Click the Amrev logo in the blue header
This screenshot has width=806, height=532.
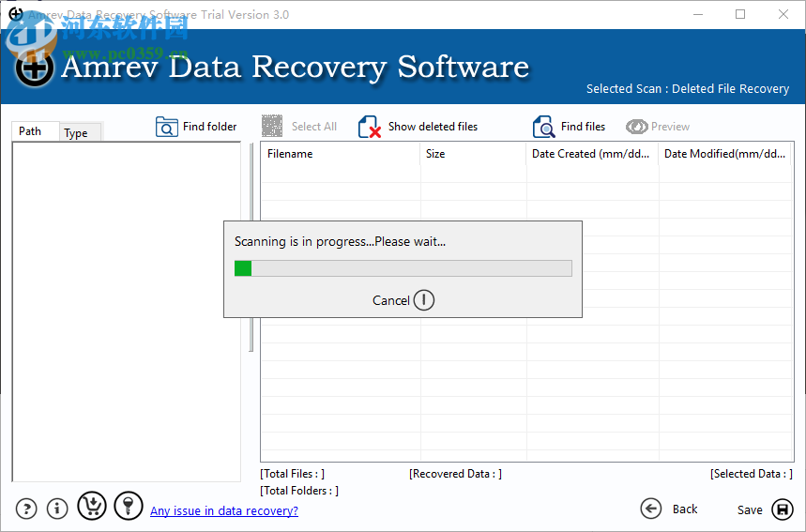tap(34, 68)
